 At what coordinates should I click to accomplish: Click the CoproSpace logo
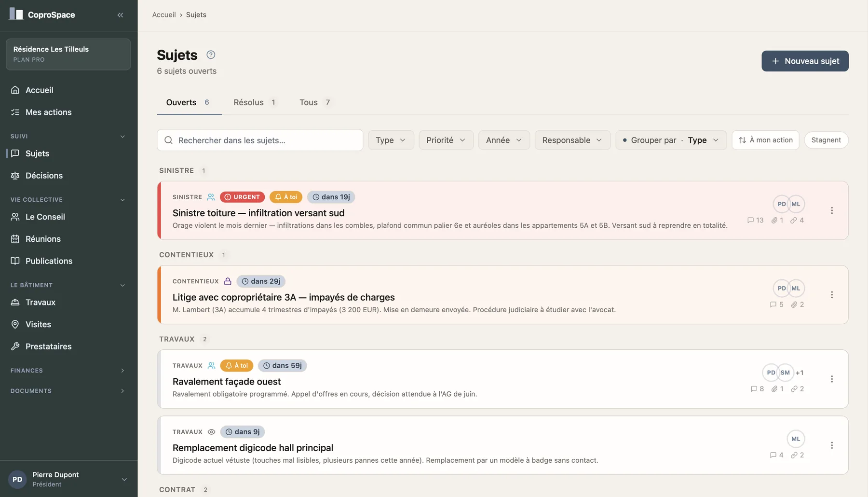point(42,14)
